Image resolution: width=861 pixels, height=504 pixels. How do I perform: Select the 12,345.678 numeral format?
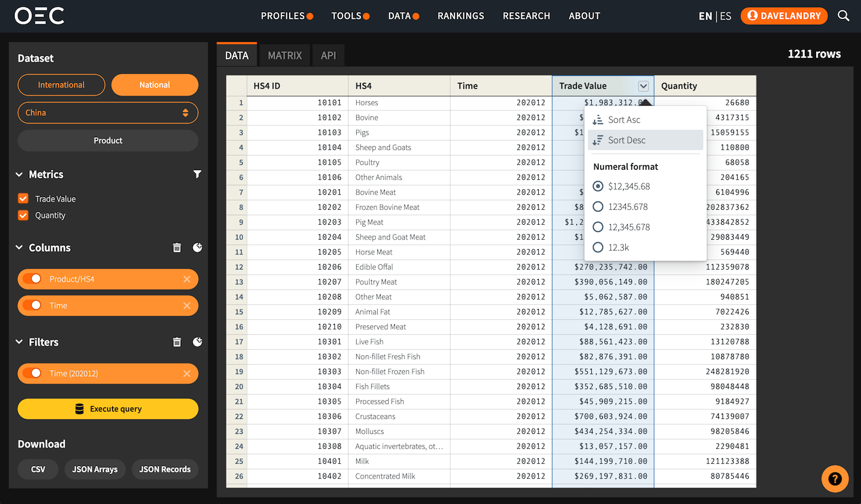click(x=598, y=227)
